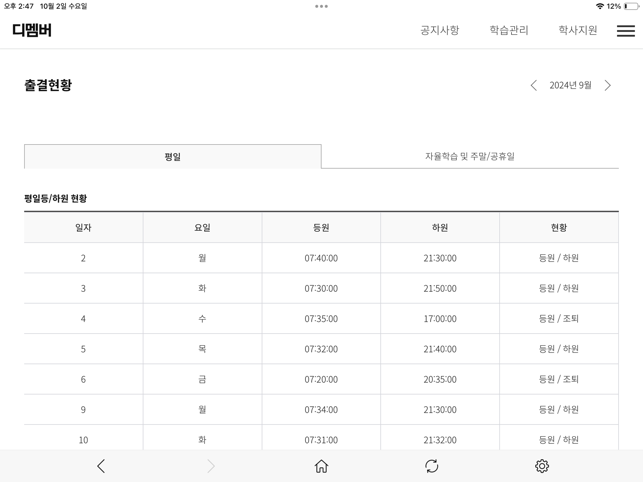Open 학습관리 menu
This screenshot has width=643, height=482.
(509, 30)
